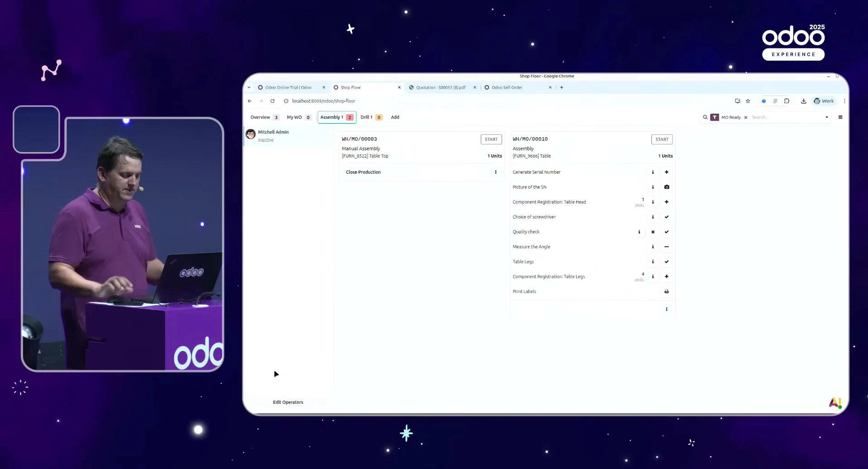868x469 pixels.
Task: Mark Quality check as passed with checkmark
Action: pos(666,232)
